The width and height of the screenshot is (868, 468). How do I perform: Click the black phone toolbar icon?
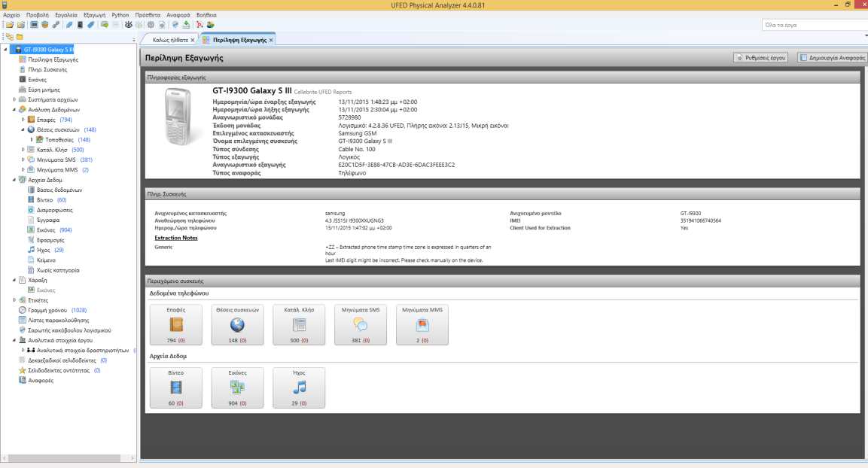pyautogui.click(x=81, y=24)
